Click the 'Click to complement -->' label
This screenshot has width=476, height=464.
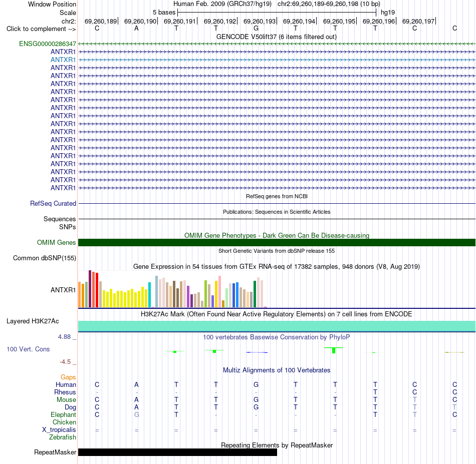pos(41,29)
